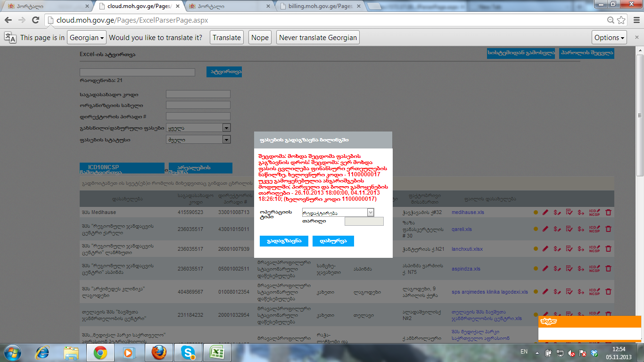Click the ICD NCSP icon for aspindza.xls
Image resolution: width=644 pixels, height=362 pixels.
[x=594, y=269]
